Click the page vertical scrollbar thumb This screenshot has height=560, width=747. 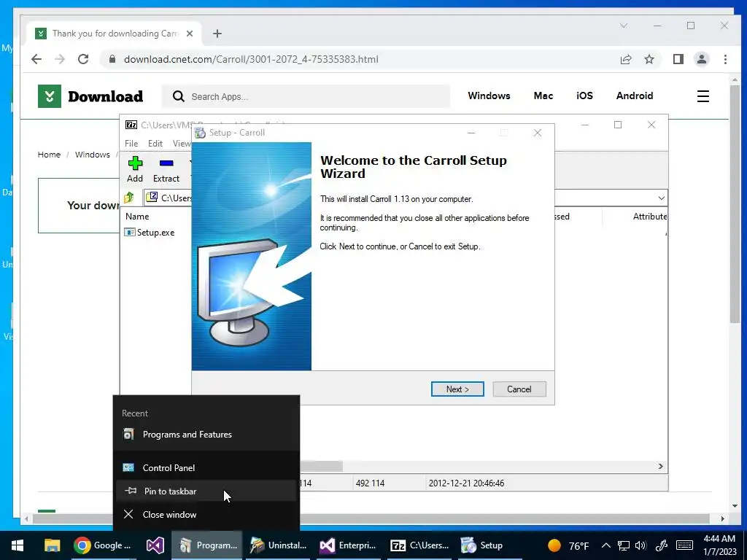click(735, 204)
